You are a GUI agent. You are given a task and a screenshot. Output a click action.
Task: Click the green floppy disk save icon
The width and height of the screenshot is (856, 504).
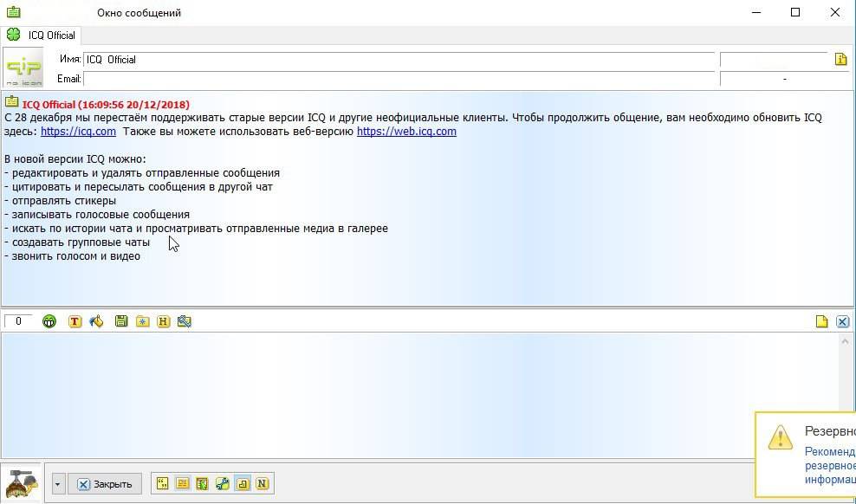(x=121, y=321)
